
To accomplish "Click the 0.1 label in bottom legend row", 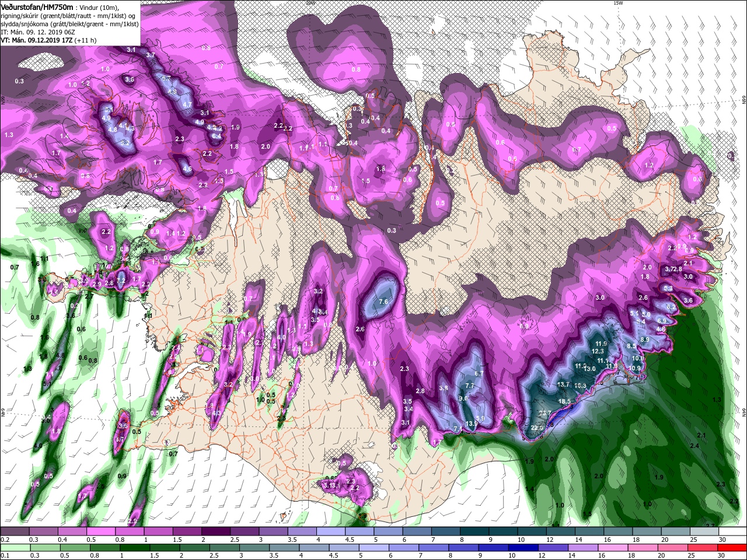I will [5, 555].
